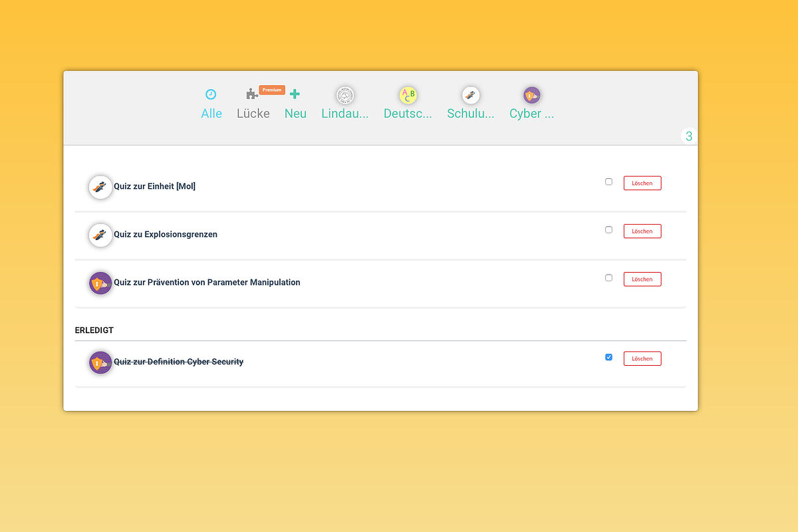The height and width of the screenshot is (532, 798).
Task: Click the shield icon beside Parameter Manipulation quiz
Action: 100,283
